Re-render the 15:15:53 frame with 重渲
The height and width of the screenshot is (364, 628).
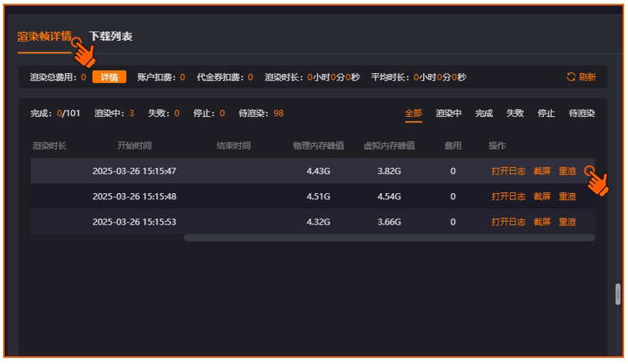[x=567, y=222]
